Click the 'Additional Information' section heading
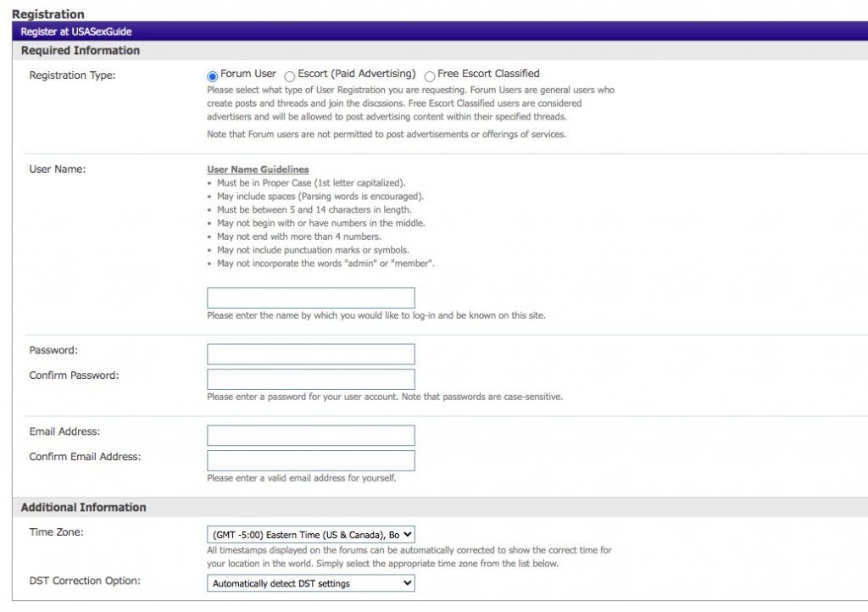Viewport: 868px width, 612px height. coord(84,508)
